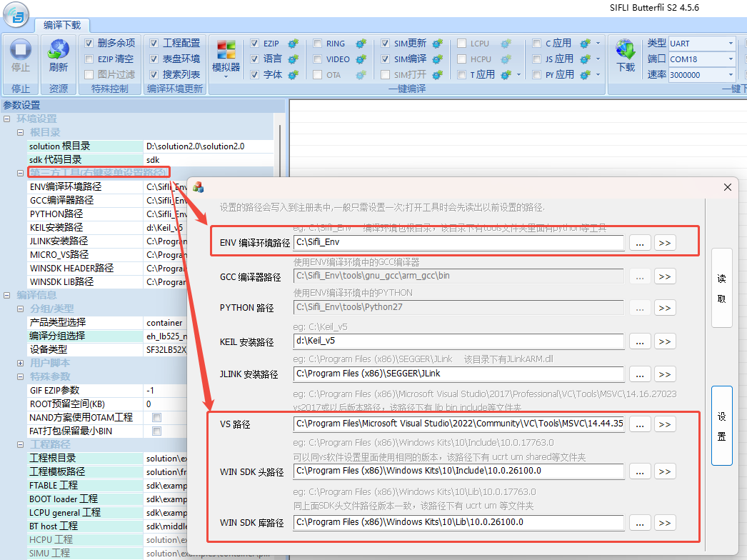The width and height of the screenshot is (747, 560).
Task: Click browse (...) button for KEIL 安装路径
Action: point(639,341)
